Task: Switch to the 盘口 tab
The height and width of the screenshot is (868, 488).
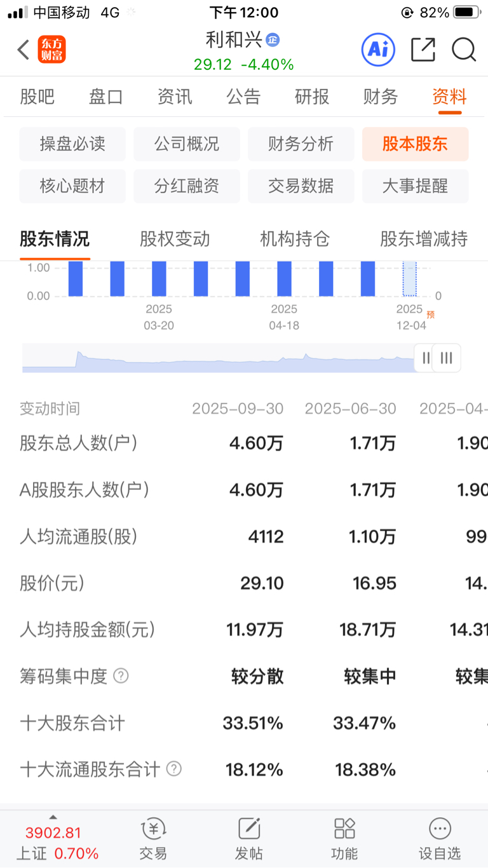Action: pyautogui.click(x=106, y=97)
